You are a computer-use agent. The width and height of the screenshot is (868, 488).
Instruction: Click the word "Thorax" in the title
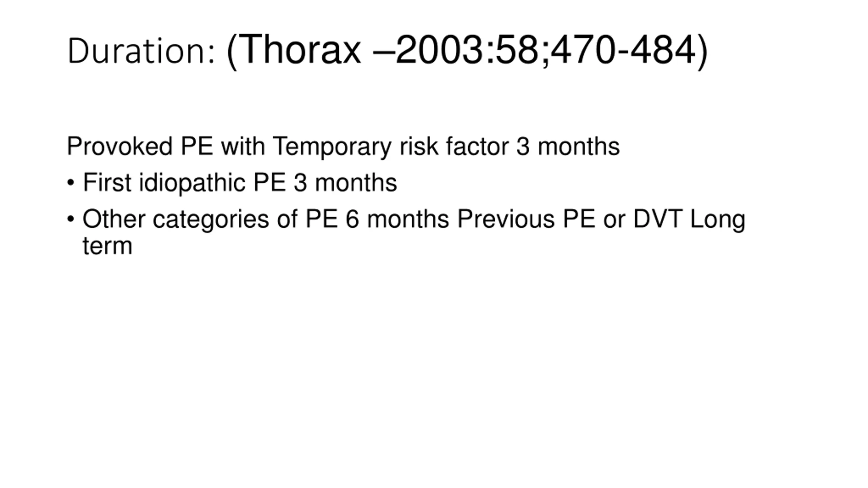tap(301, 51)
